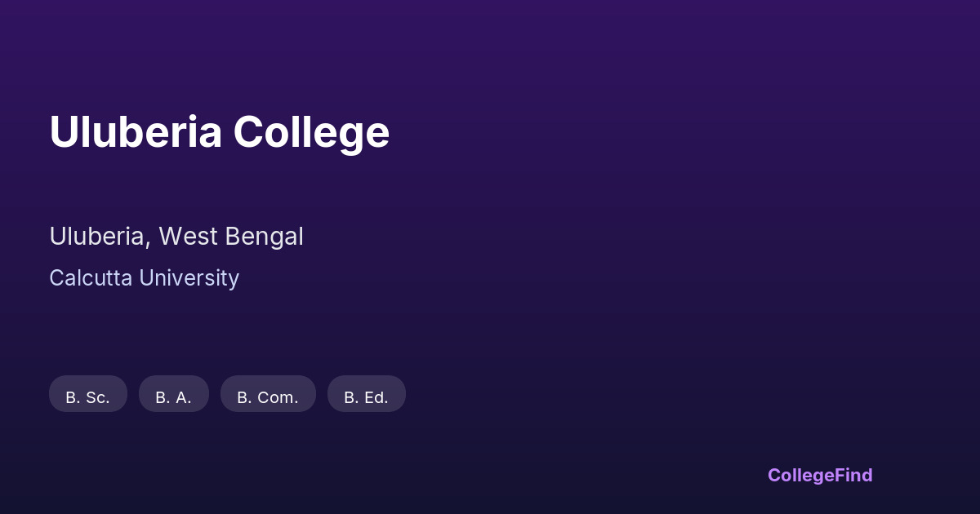
Task: Click 'Ed.' inside the last course pill
Action: click(x=376, y=397)
